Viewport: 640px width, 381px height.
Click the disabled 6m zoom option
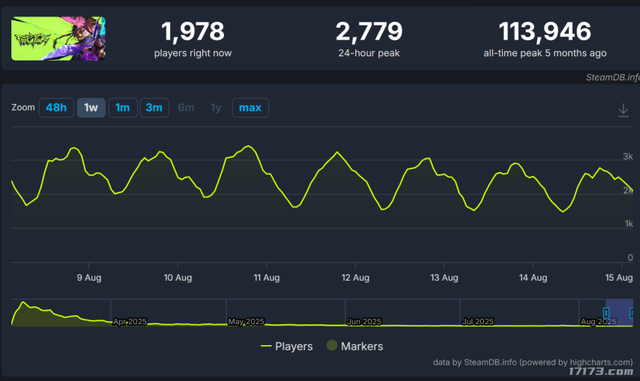point(186,108)
